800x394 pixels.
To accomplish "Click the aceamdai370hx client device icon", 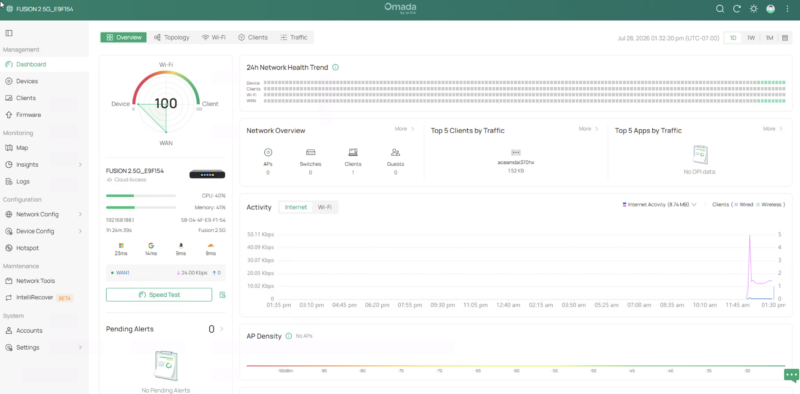I will (516, 153).
